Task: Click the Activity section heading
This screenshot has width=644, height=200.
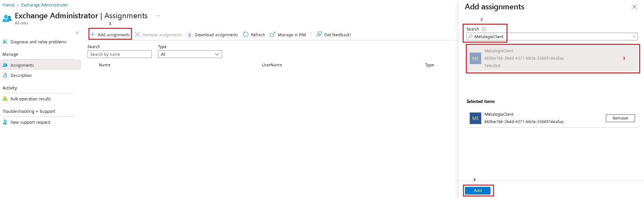Action: click(10, 88)
